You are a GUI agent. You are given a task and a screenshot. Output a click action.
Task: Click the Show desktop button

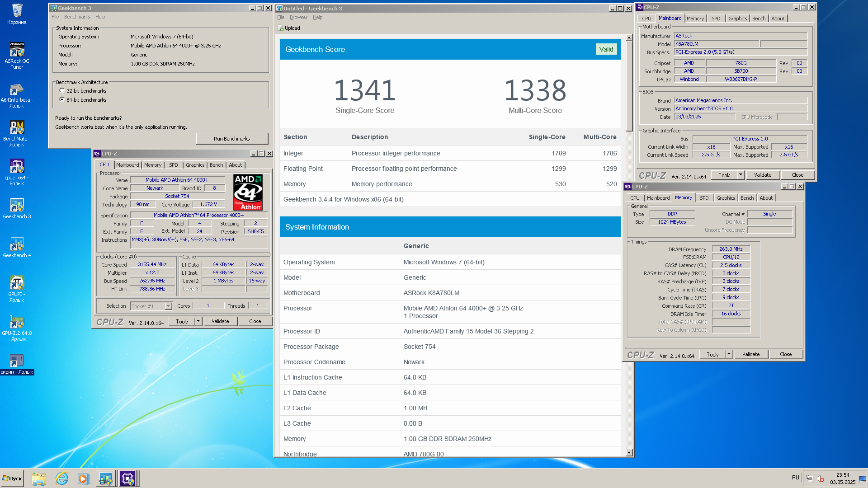click(x=863, y=479)
